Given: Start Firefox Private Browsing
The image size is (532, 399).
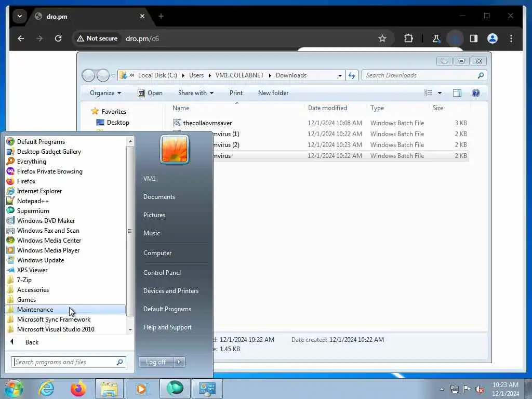Looking at the screenshot, I should [49, 171].
